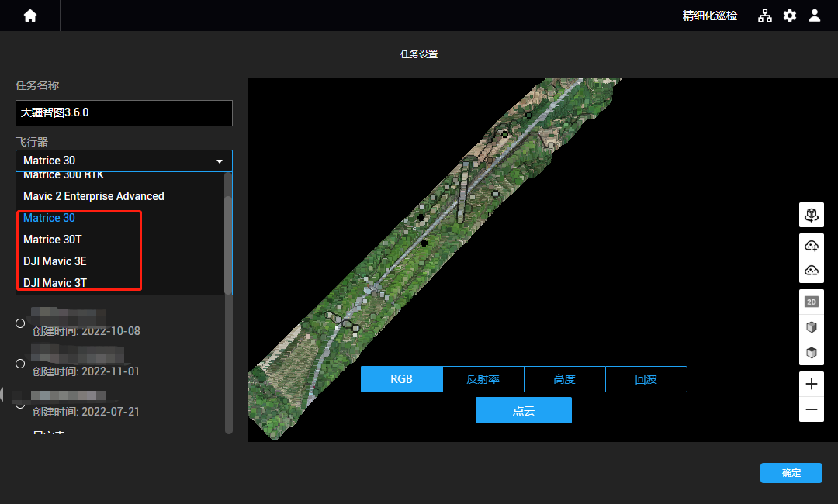838x504 pixels.
Task: Zoom in with the plus button
Action: point(812,384)
